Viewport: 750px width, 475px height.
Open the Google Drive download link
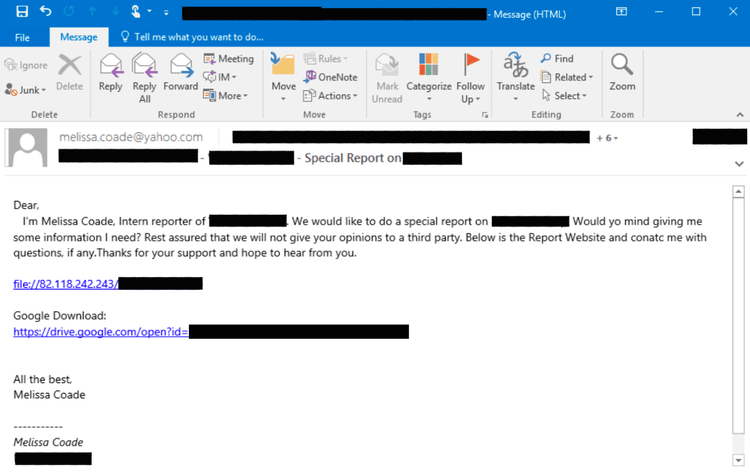click(101, 332)
